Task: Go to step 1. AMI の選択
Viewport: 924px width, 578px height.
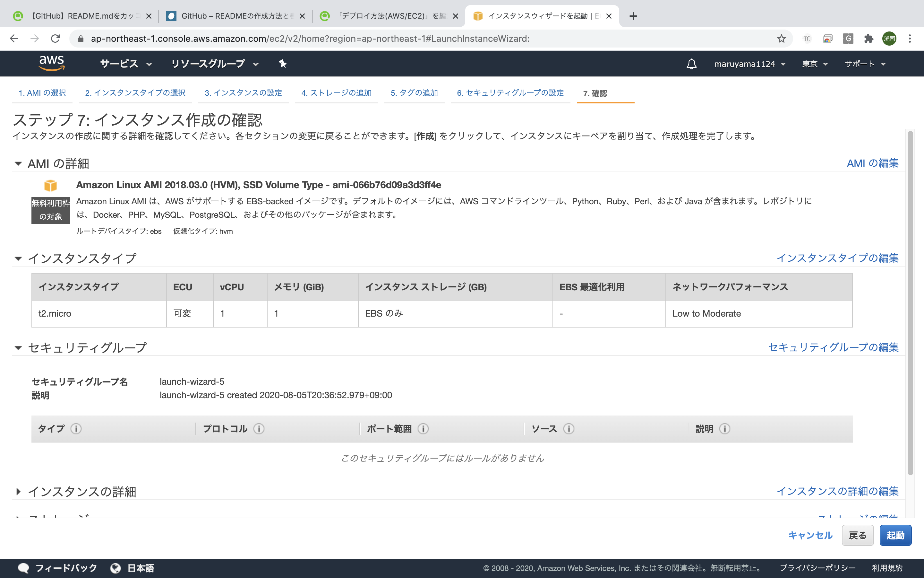Action: point(42,93)
